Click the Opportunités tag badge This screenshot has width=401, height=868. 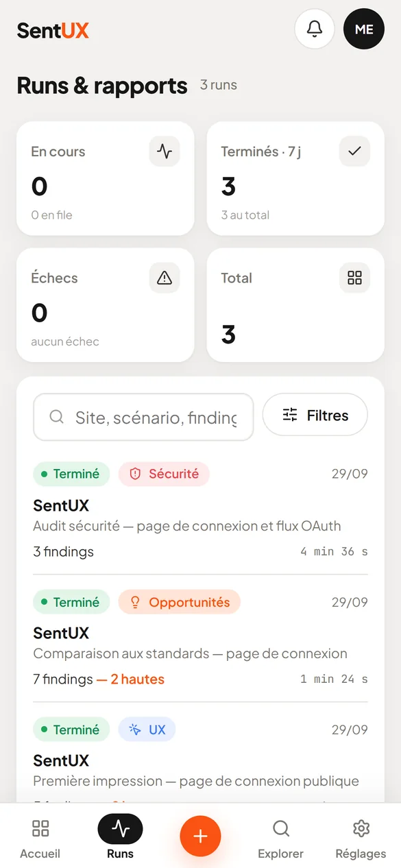(179, 602)
